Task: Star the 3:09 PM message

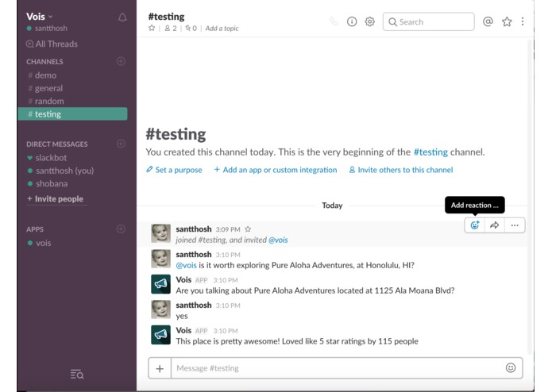Action: (248, 229)
